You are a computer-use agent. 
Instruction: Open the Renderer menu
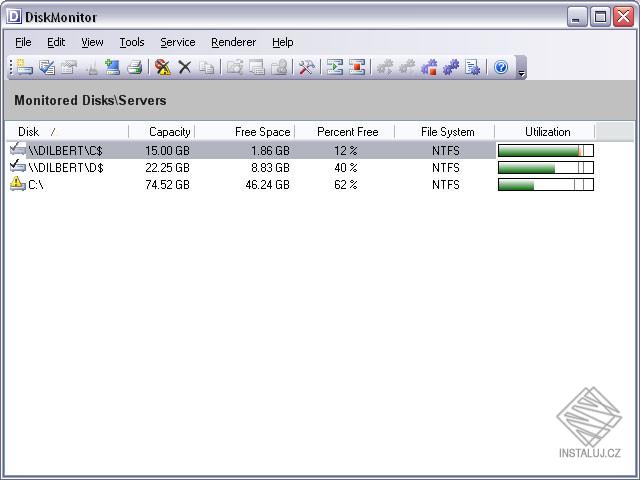pos(233,42)
